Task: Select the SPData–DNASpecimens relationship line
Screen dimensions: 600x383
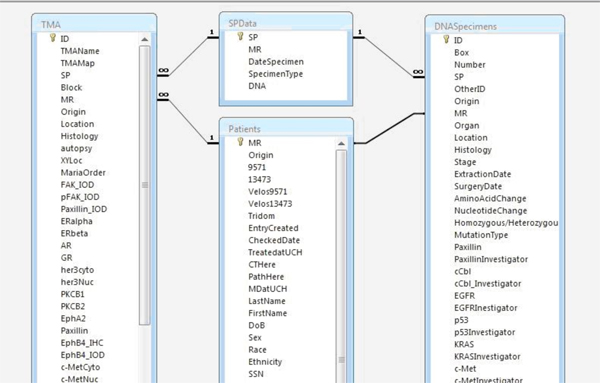Action: tap(389, 57)
